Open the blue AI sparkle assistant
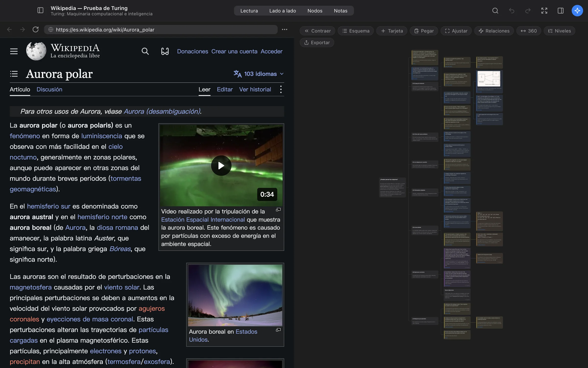Screen dimensions: 588x368 click(577, 11)
